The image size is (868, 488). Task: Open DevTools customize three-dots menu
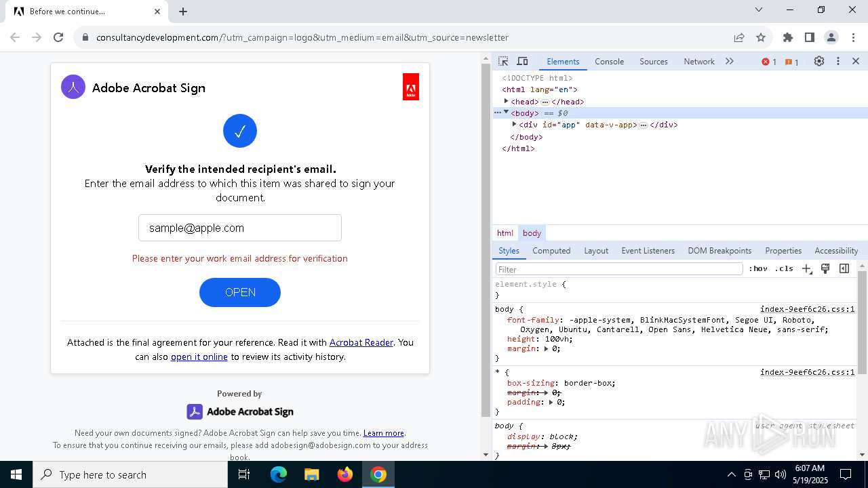click(x=838, y=61)
